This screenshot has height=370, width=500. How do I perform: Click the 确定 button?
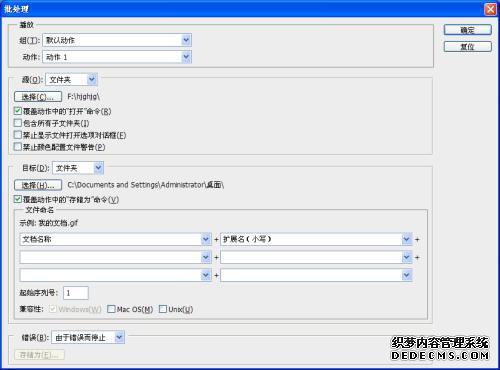pos(468,30)
